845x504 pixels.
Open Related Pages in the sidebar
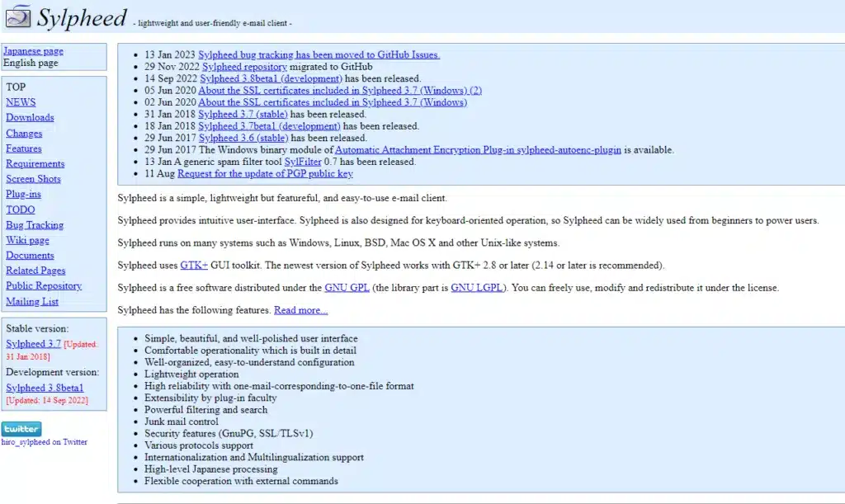coord(35,271)
